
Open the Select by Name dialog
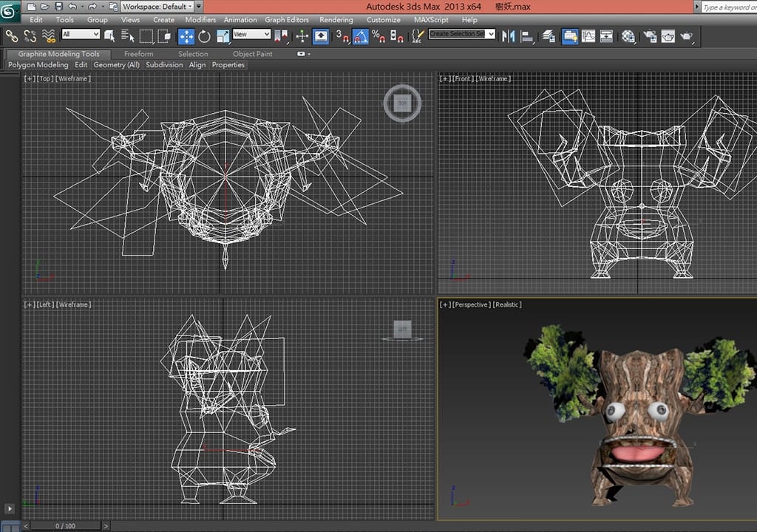(x=129, y=35)
